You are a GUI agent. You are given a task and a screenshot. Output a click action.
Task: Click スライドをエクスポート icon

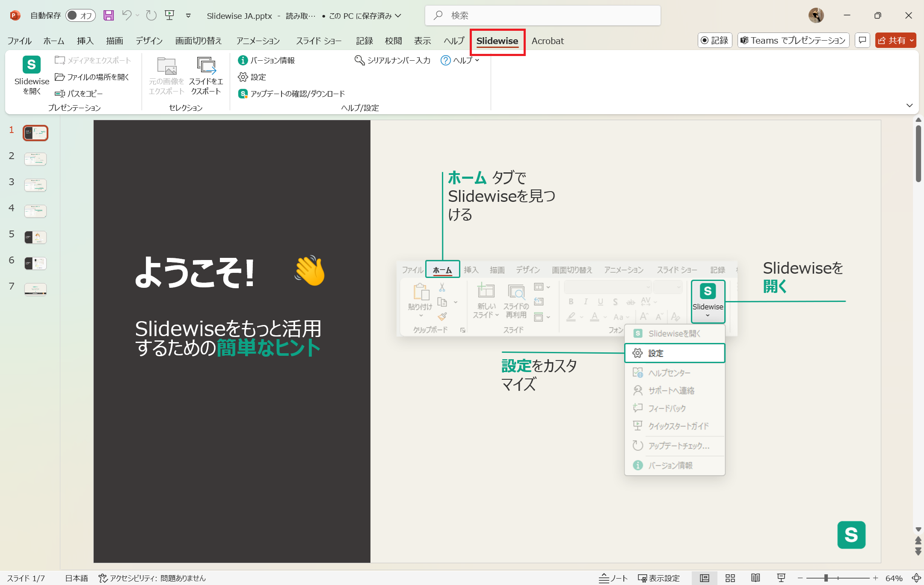point(206,67)
